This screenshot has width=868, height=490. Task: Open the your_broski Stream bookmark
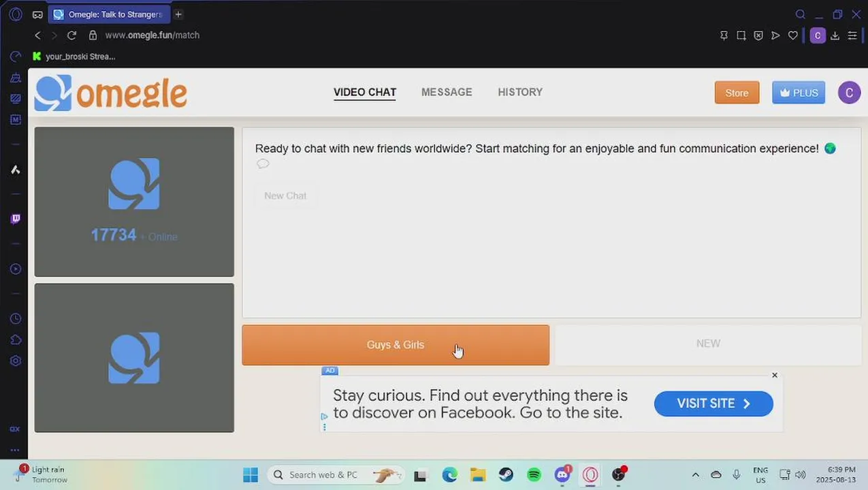[74, 56]
